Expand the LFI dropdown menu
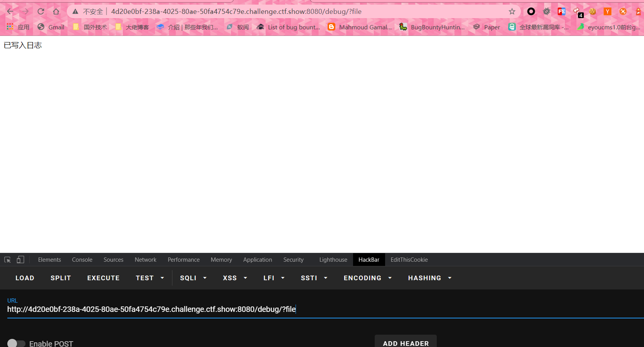 click(274, 278)
